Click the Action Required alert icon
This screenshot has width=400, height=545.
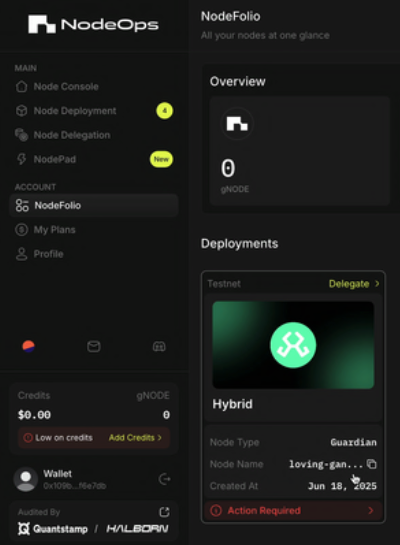(x=216, y=511)
